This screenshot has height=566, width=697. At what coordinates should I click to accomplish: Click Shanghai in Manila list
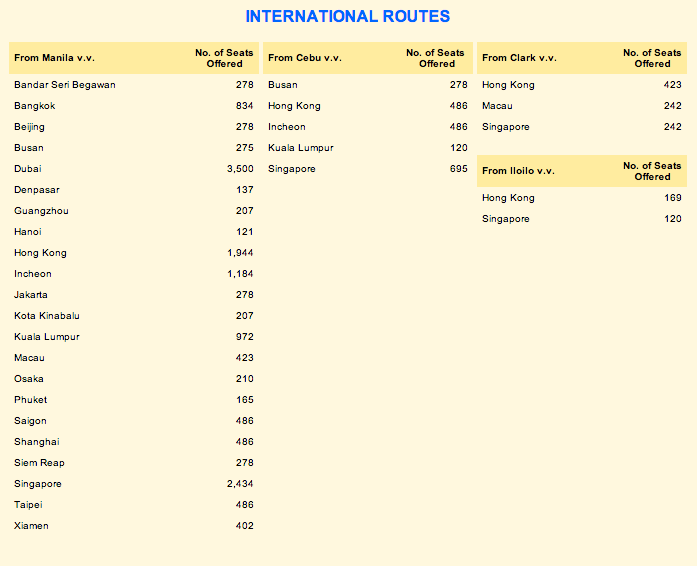click(x=36, y=442)
